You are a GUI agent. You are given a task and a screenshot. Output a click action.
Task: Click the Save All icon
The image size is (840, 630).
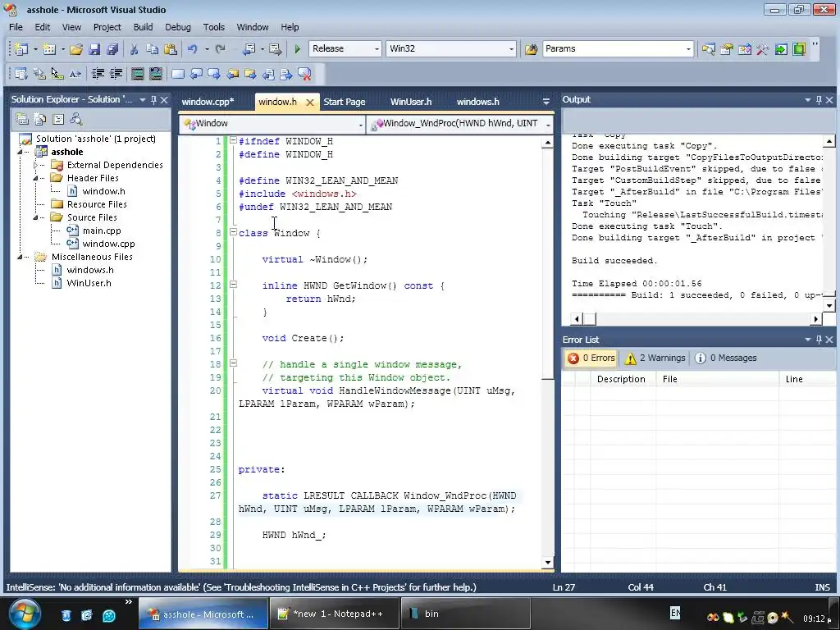click(112, 48)
